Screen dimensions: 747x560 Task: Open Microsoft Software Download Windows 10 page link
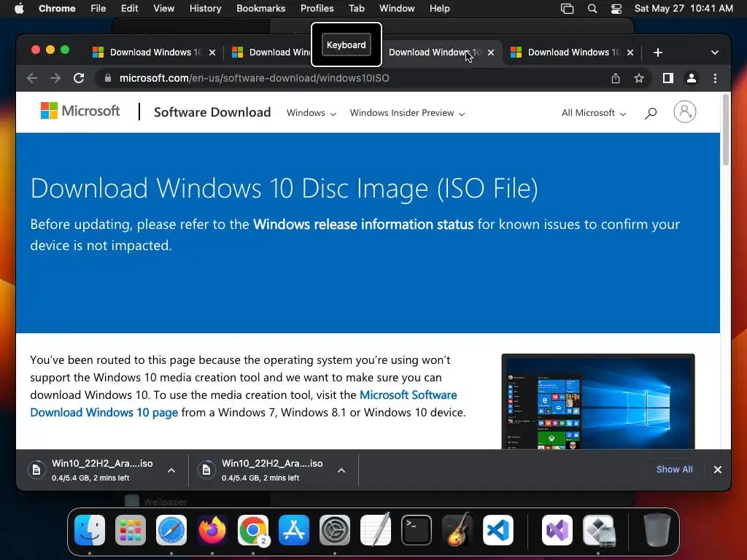[244, 403]
